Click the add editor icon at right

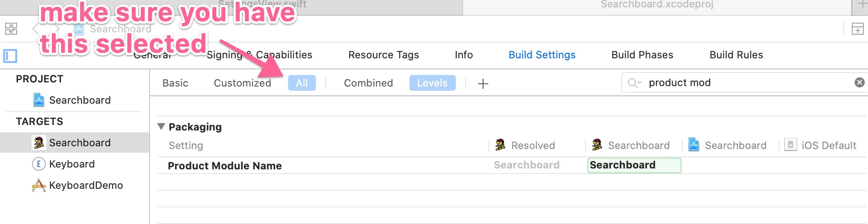pyautogui.click(x=857, y=29)
